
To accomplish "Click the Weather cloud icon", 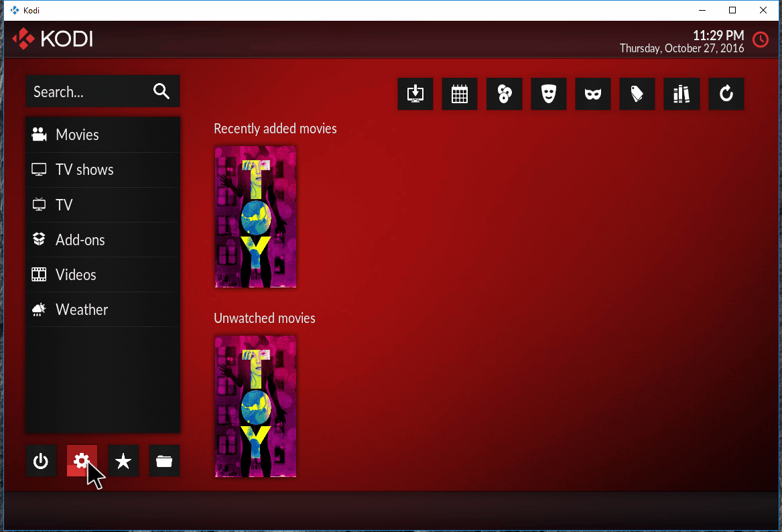I will point(39,310).
